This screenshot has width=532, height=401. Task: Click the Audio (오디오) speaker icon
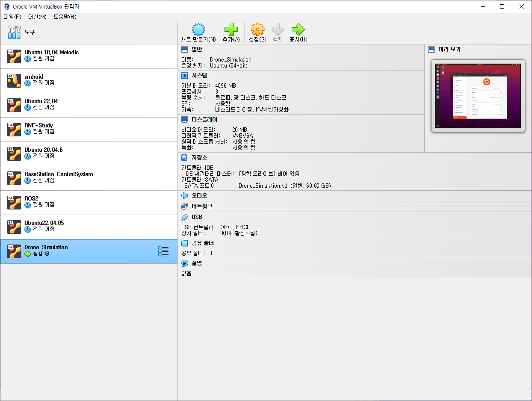tap(185, 195)
